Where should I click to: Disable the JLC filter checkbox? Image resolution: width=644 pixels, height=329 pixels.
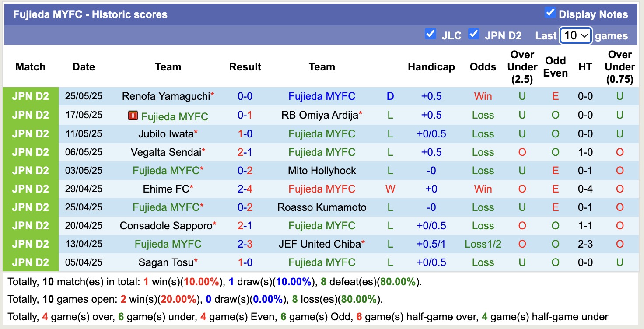[430, 33]
